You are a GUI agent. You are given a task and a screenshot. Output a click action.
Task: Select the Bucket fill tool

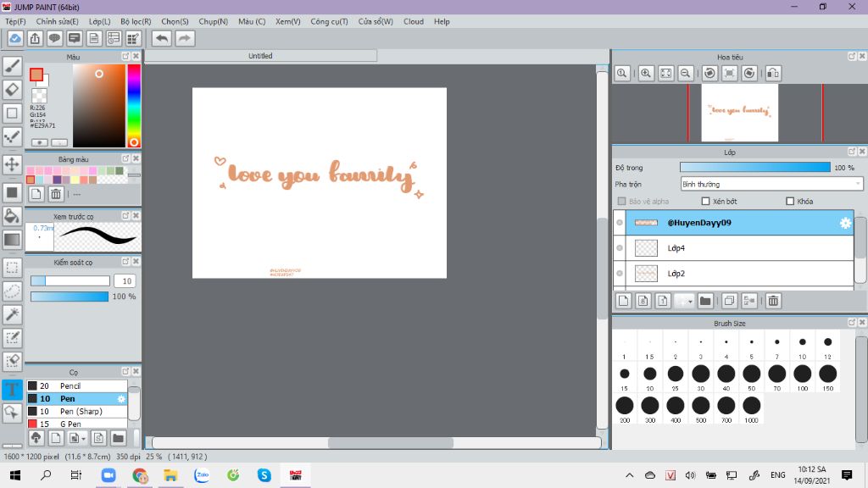pyautogui.click(x=13, y=216)
